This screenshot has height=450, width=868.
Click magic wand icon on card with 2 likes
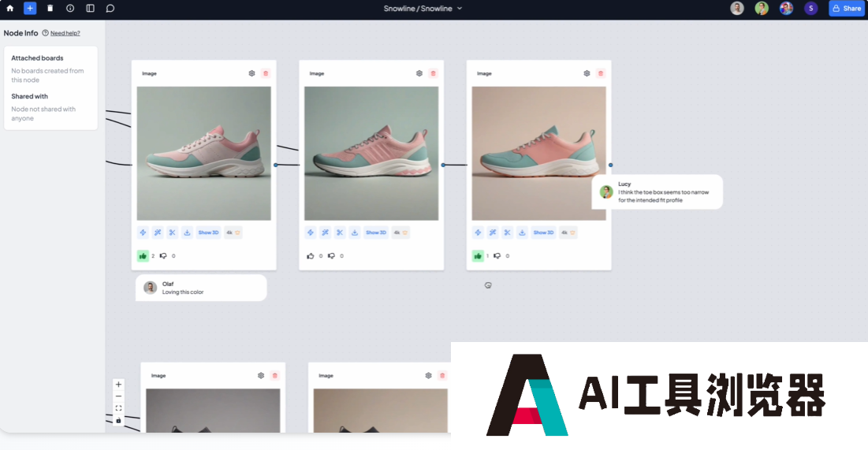click(x=158, y=232)
